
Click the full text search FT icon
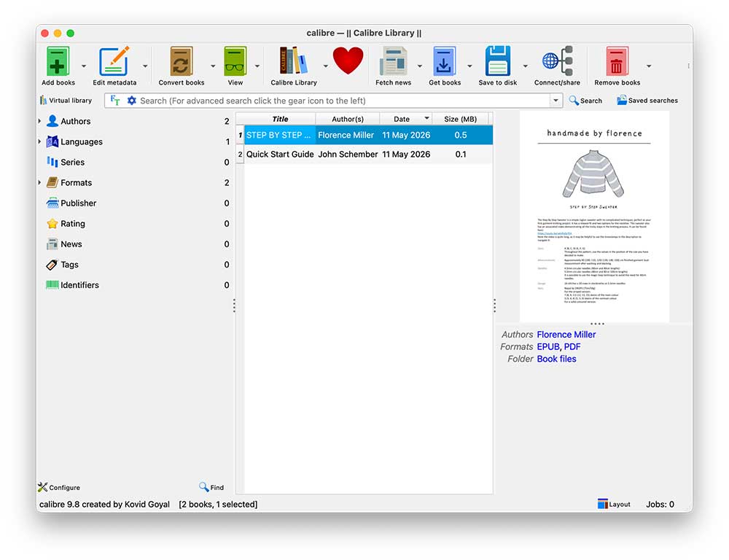click(x=115, y=101)
